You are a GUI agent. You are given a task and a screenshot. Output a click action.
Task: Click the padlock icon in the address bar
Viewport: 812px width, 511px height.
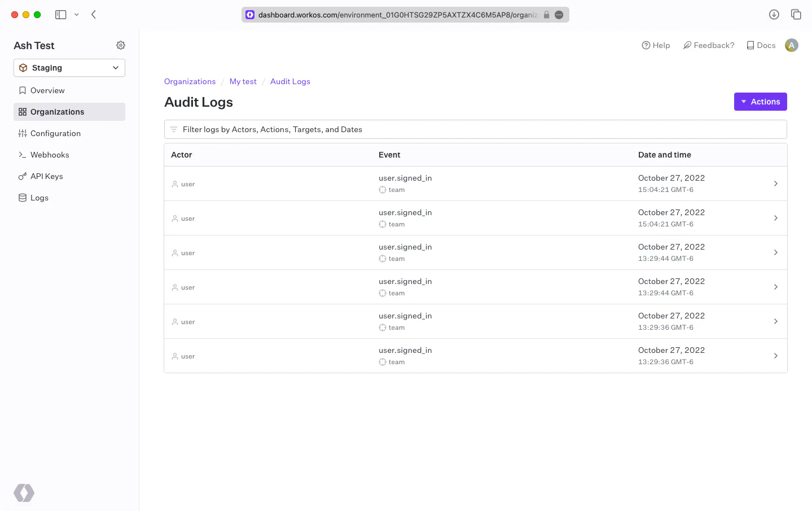click(546, 15)
